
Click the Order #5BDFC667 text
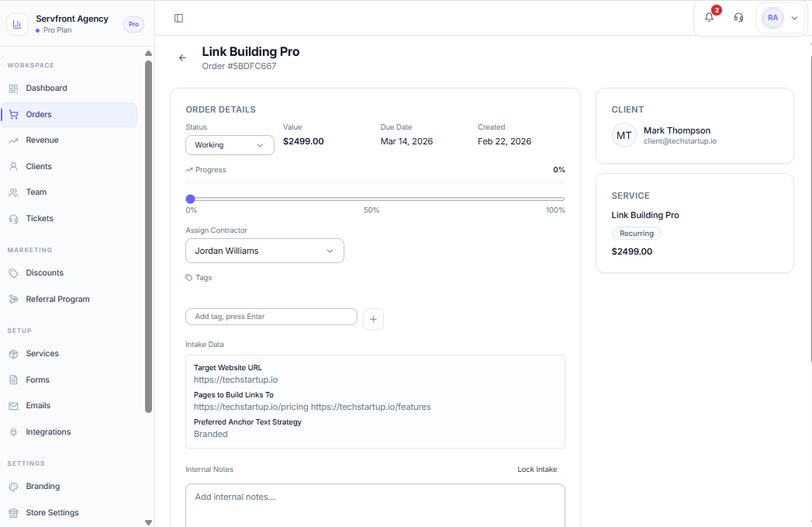(239, 66)
